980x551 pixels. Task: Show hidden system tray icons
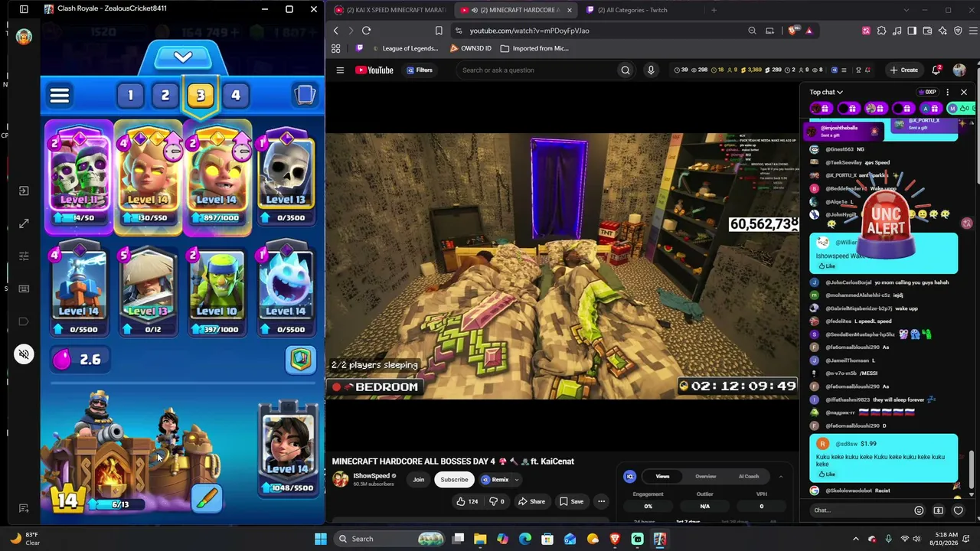coord(856,539)
